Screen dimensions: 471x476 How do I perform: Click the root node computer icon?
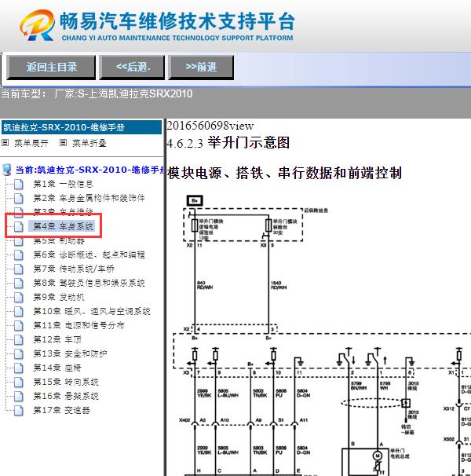[x=7, y=170]
